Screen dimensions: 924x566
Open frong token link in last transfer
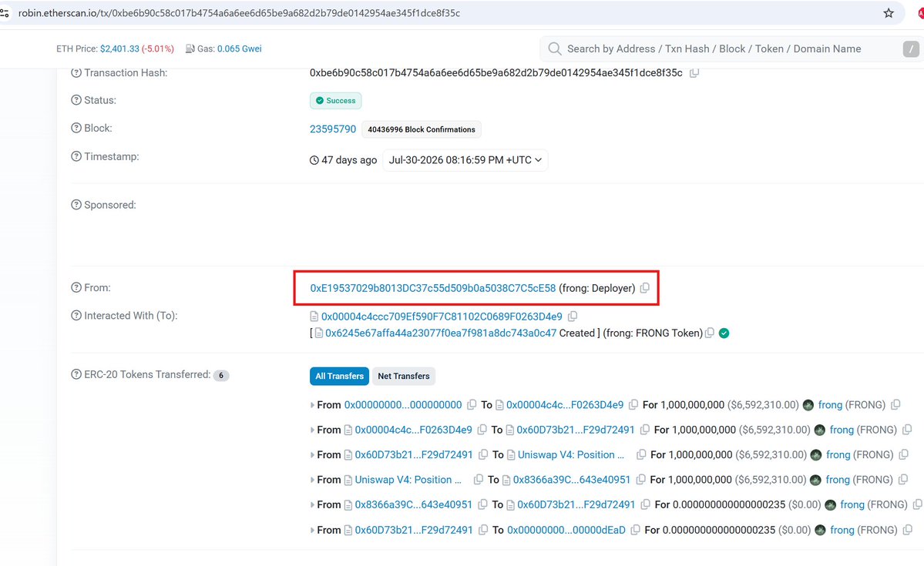pyautogui.click(x=842, y=530)
